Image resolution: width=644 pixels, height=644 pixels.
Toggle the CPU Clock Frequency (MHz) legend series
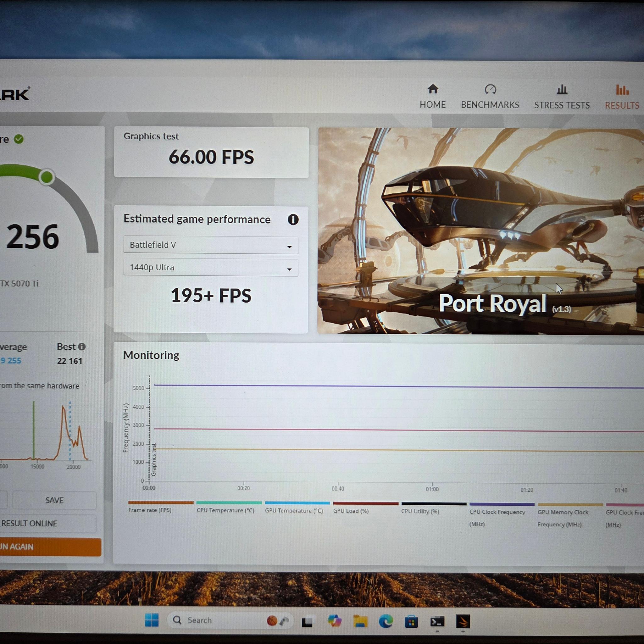coord(502,515)
